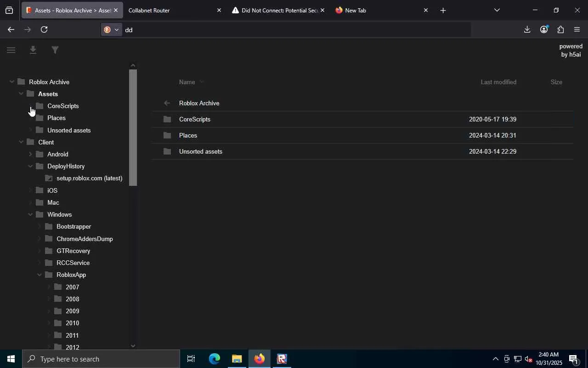Click the folder icon of Places list row
Viewport: 588px width, 368px height.
pos(167,135)
